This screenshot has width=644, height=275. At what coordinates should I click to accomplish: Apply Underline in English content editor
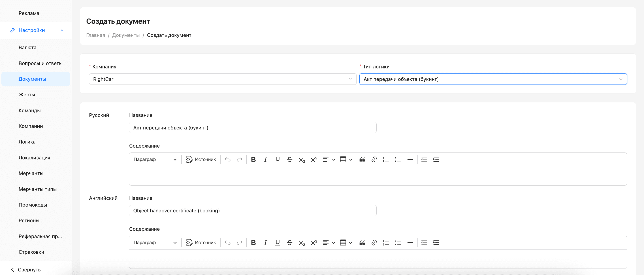[277, 243]
